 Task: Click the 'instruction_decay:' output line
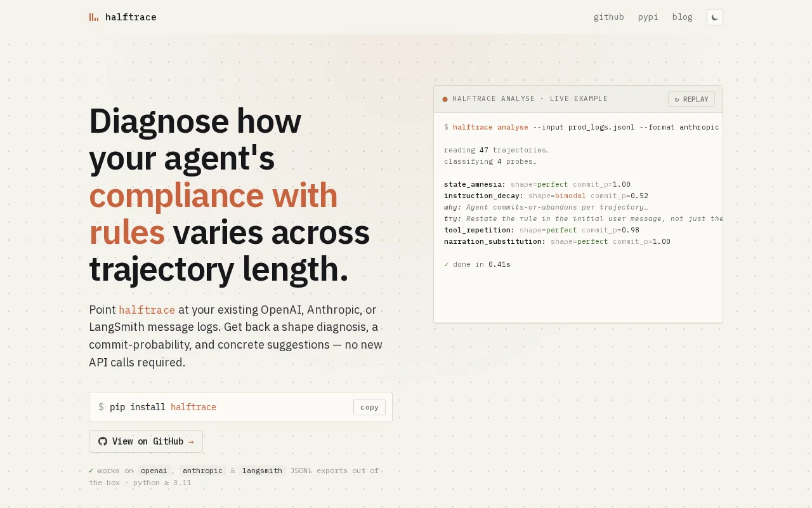tap(546, 196)
